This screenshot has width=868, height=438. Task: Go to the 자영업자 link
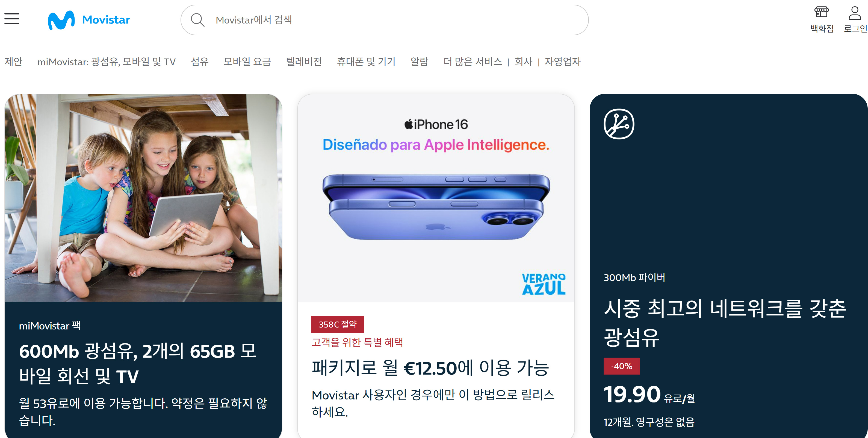563,62
